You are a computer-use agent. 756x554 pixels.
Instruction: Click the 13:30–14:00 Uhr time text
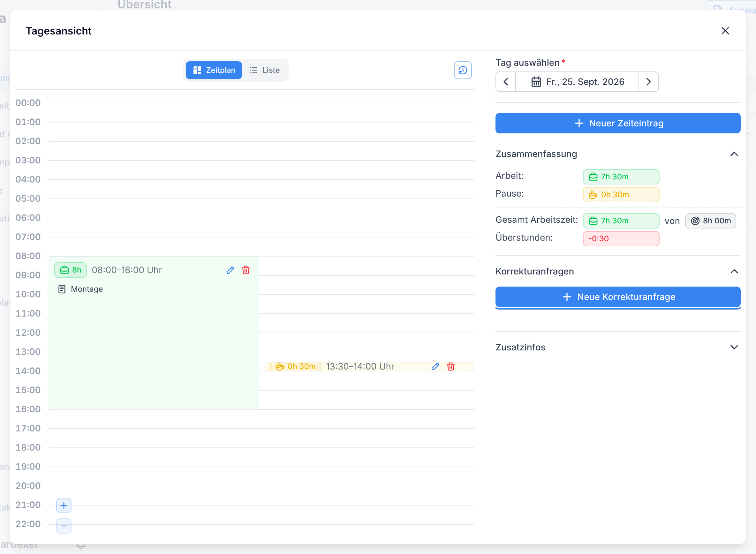pos(360,367)
